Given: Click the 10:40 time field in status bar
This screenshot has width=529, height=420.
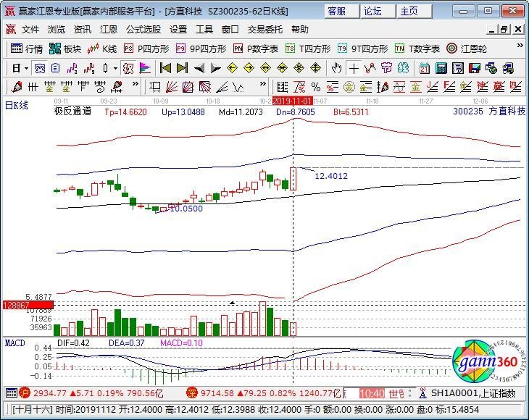Looking at the screenshot, I should click(x=372, y=393).
